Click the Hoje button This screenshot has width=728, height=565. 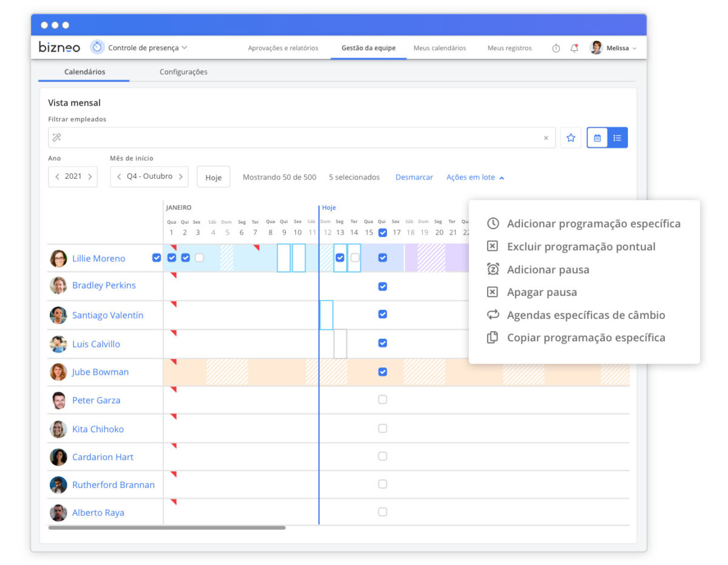[x=213, y=177]
